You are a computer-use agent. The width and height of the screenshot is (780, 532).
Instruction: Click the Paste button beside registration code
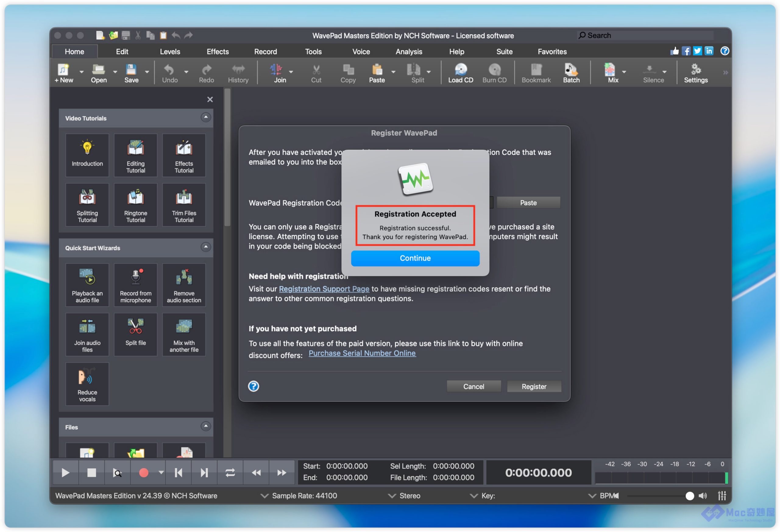[528, 203]
